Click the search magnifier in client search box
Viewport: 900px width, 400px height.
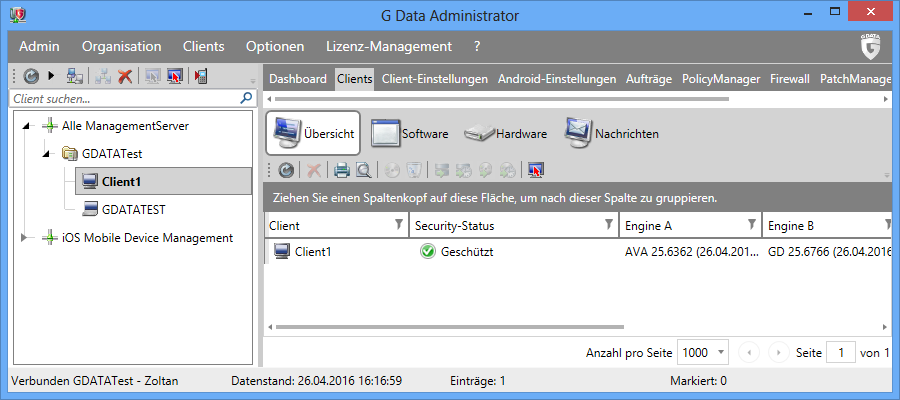246,98
